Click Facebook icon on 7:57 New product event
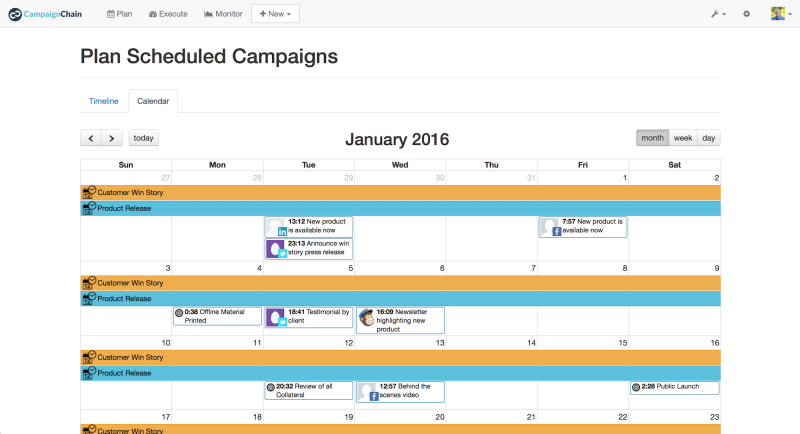 point(557,232)
